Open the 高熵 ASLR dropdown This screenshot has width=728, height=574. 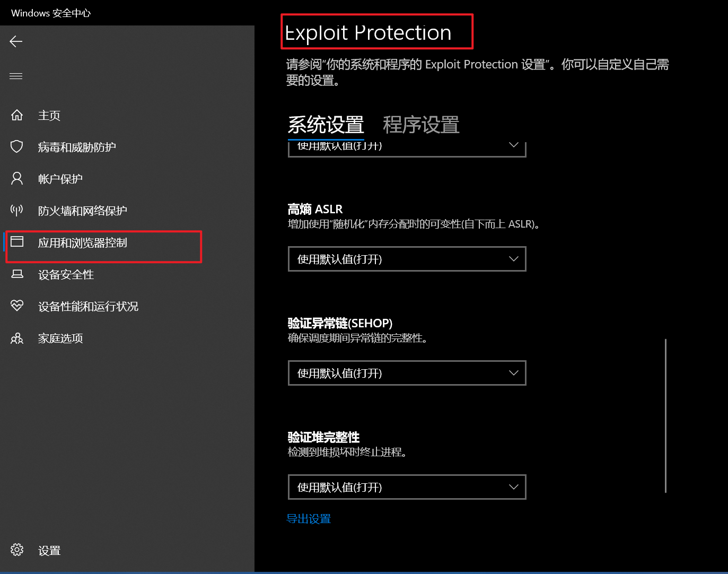[407, 259]
